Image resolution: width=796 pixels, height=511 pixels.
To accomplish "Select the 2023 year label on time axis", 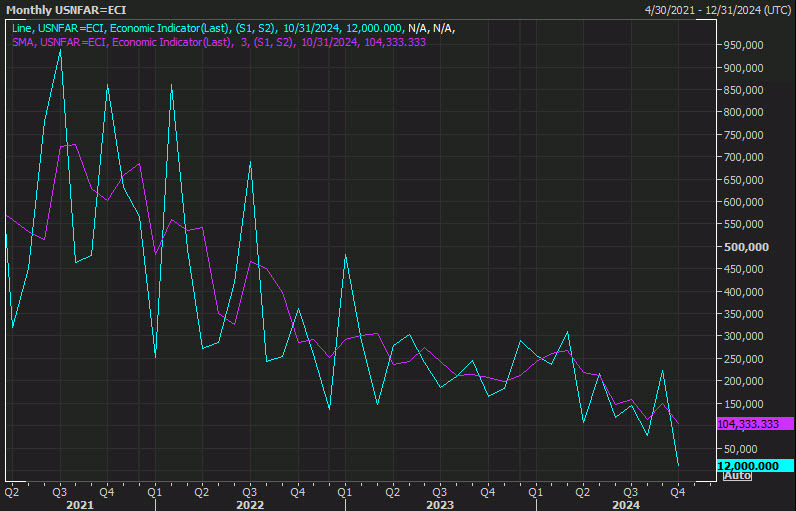I will (x=440, y=505).
